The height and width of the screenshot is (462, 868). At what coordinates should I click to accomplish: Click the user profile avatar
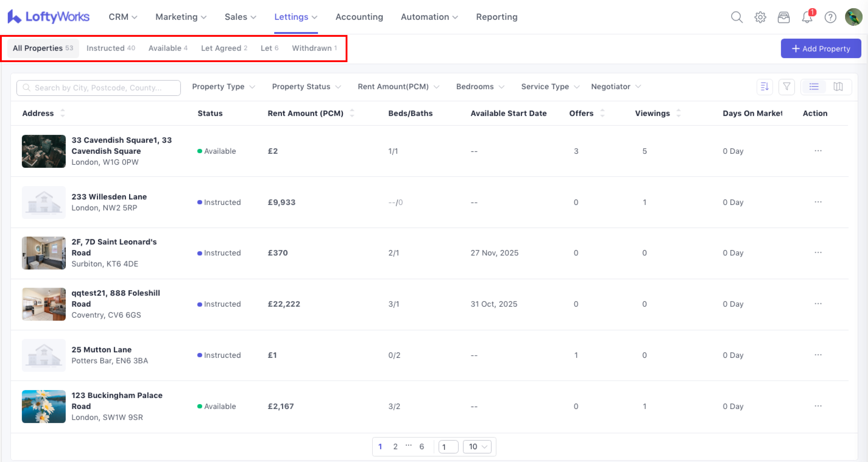click(x=853, y=17)
